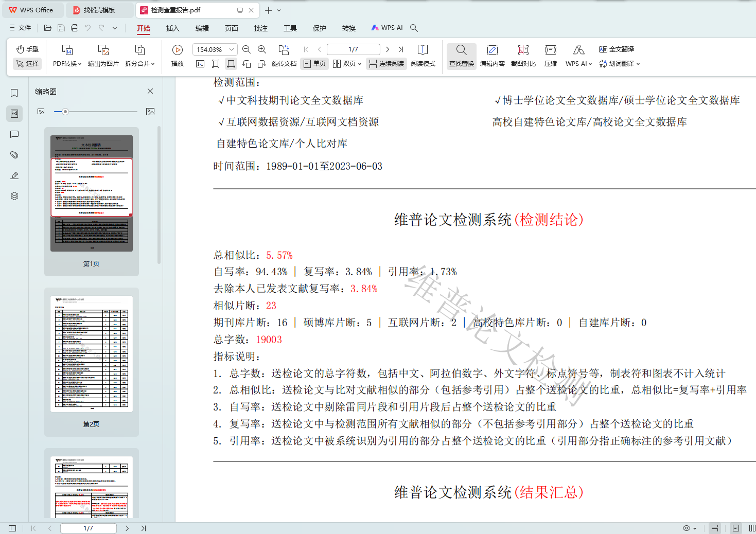
Task: Switch to the 批注 tab
Action: coord(261,28)
